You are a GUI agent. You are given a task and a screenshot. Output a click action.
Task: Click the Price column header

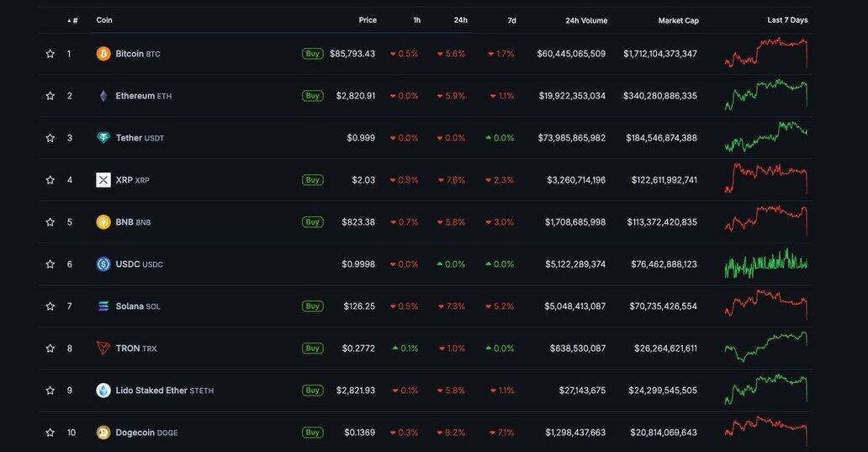(368, 20)
